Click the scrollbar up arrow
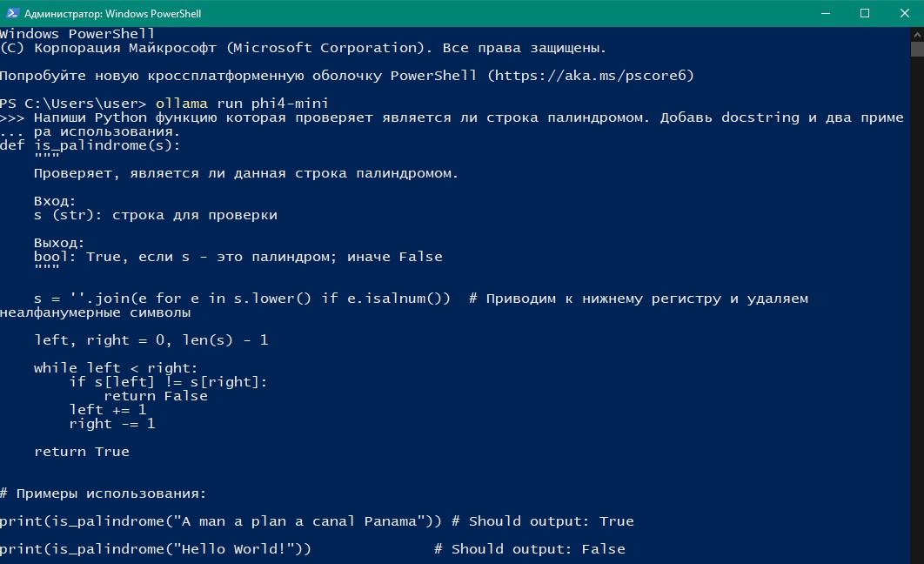The height and width of the screenshot is (564, 924). 916,33
